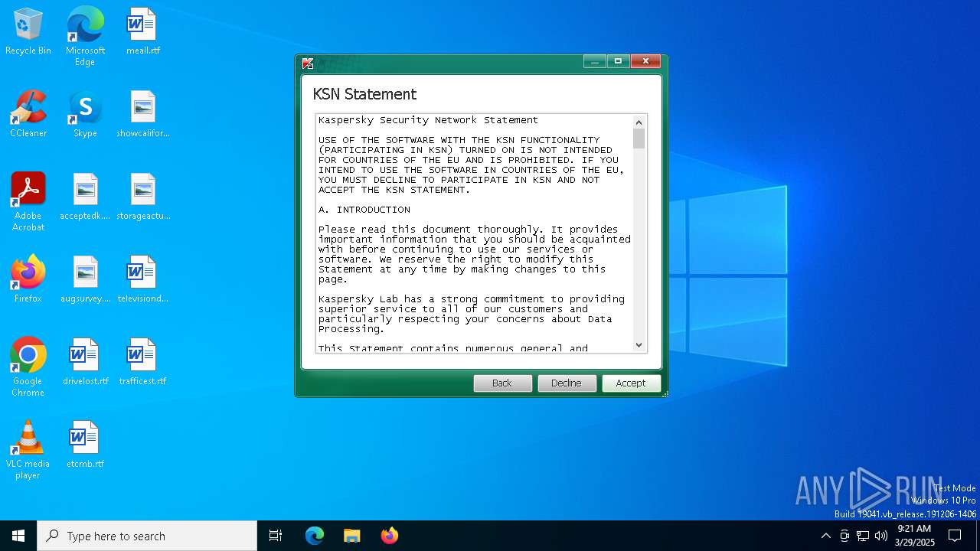980x551 pixels.
Task: Open File Explorer from the taskbar
Action: (x=351, y=536)
